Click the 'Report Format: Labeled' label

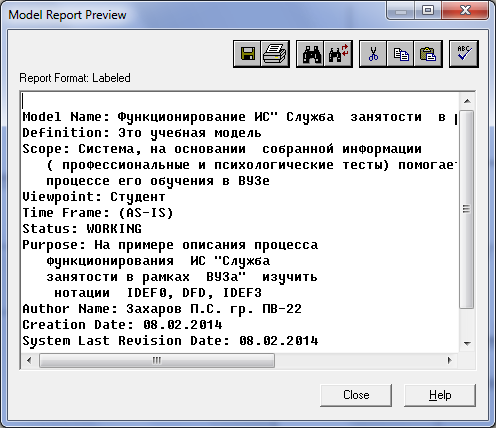[75, 78]
